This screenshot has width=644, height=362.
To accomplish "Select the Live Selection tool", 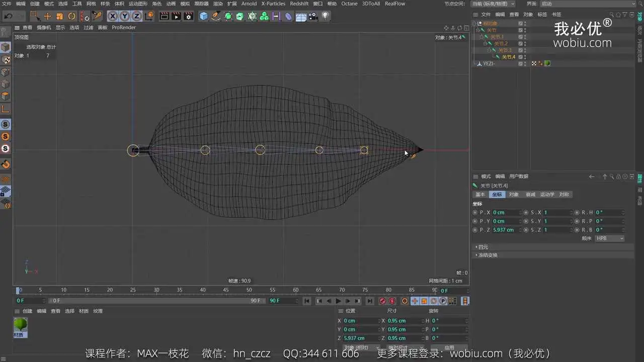I will tap(35, 16).
